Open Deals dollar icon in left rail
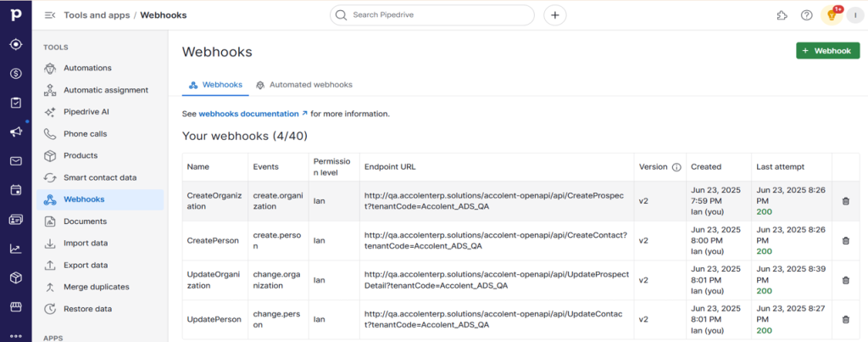 coord(15,73)
